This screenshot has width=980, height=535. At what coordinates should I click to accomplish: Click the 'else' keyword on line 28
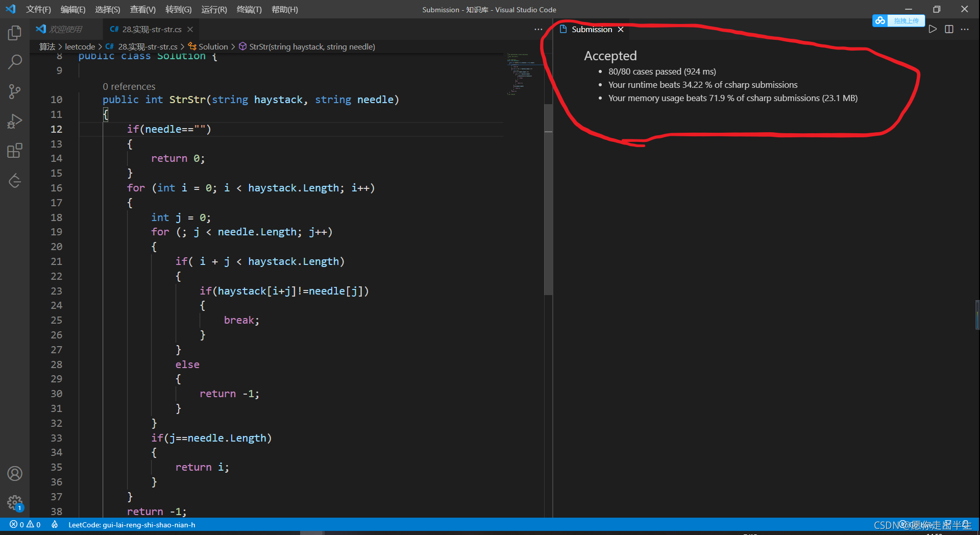pos(187,364)
